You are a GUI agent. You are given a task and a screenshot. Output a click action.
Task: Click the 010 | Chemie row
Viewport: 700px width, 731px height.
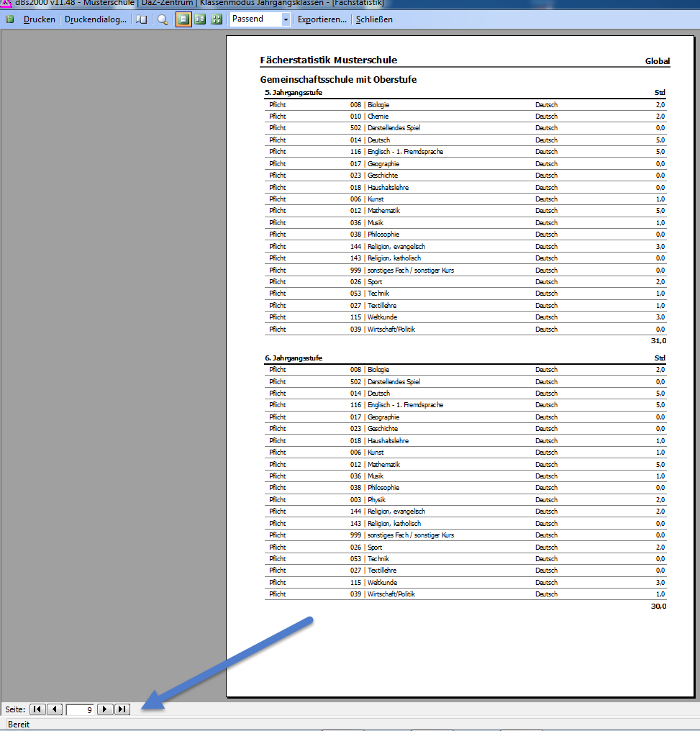pos(465,116)
